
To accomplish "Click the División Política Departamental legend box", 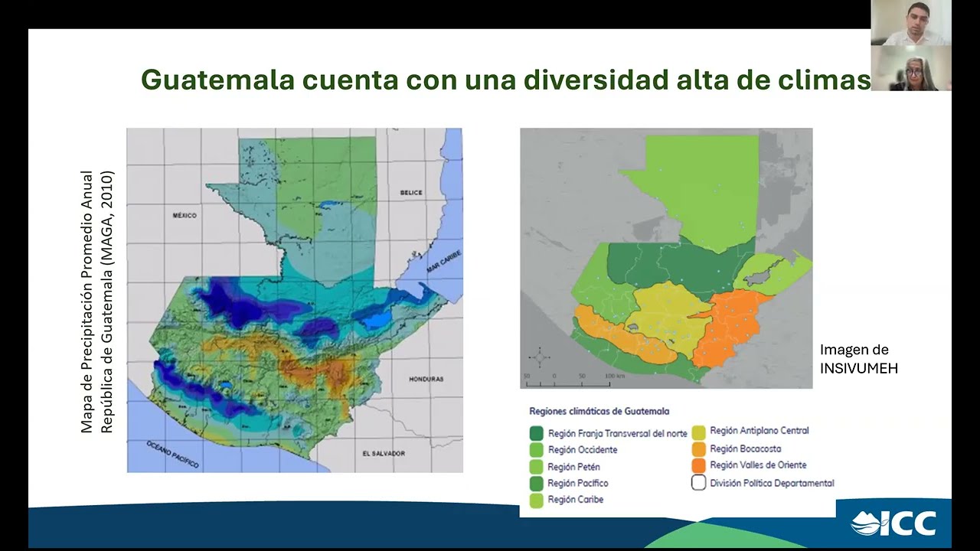I will [698, 483].
